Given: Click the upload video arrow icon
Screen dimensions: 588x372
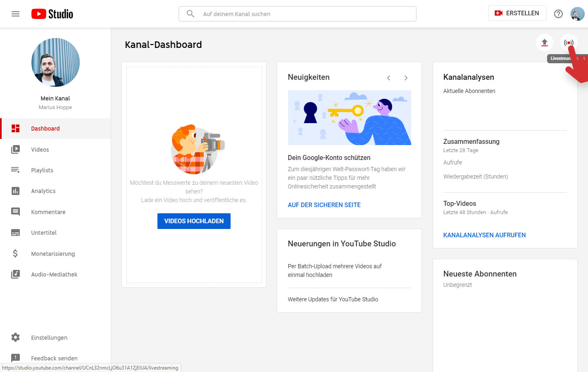Looking at the screenshot, I should click(544, 43).
